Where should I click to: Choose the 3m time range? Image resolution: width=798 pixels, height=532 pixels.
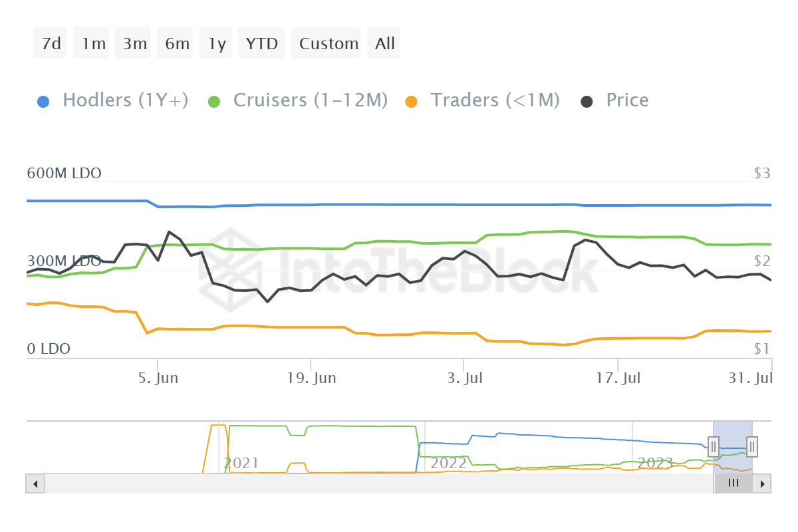134,44
